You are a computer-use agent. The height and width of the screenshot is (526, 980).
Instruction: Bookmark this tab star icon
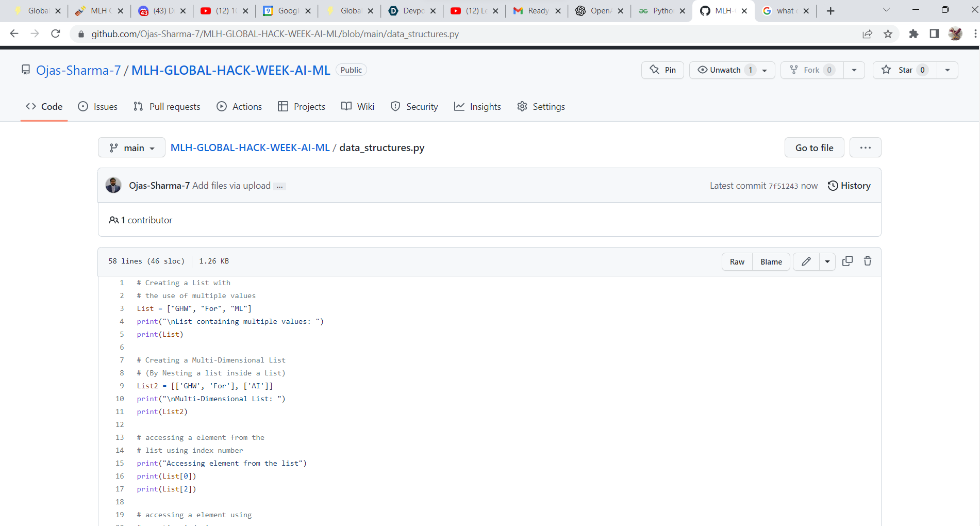pos(888,34)
